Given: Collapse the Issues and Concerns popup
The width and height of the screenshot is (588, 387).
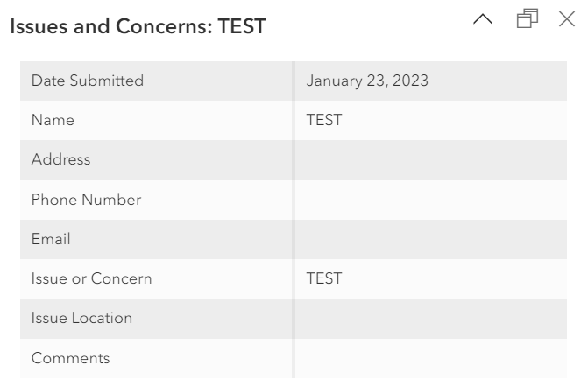Looking at the screenshot, I should [484, 18].
